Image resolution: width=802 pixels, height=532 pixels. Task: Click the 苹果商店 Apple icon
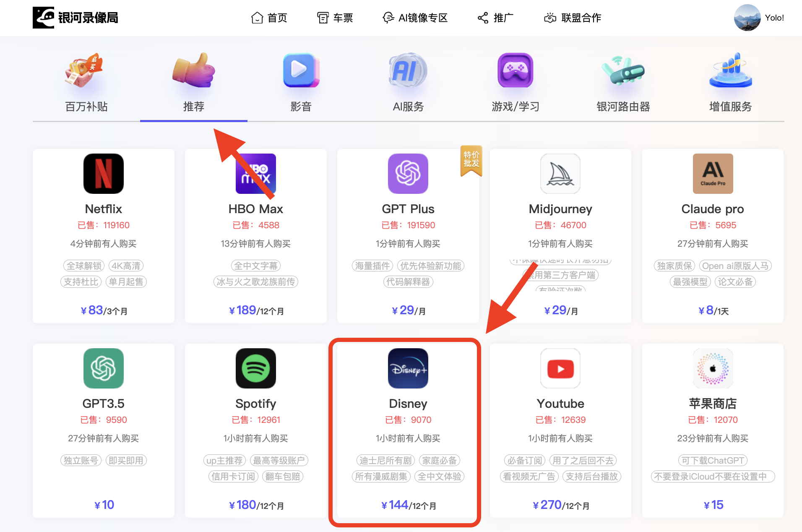(713, 368)
